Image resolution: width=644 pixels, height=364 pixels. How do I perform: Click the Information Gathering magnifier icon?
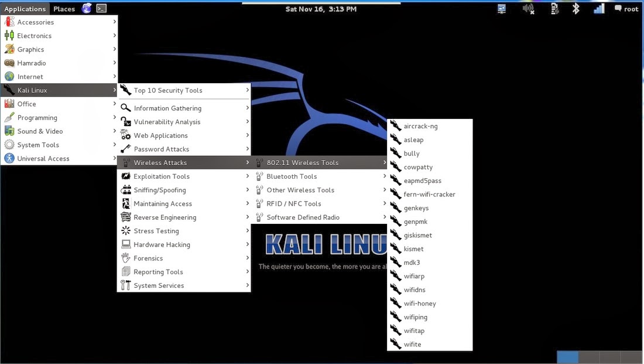[126, 108]
